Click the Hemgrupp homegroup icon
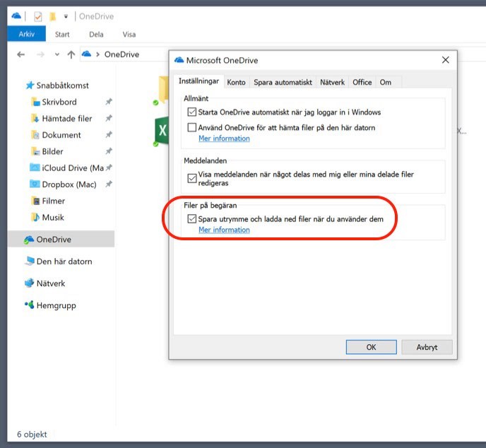The image size is (486, 448). click(x=30, y=305)
